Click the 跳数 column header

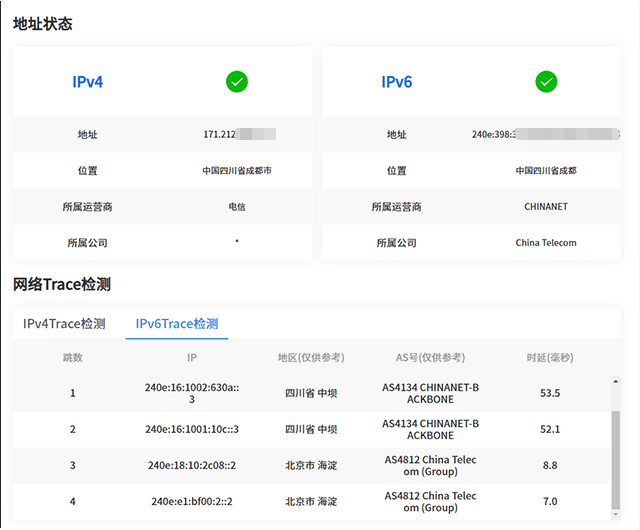pyautogui.click(x=73, y=357)
